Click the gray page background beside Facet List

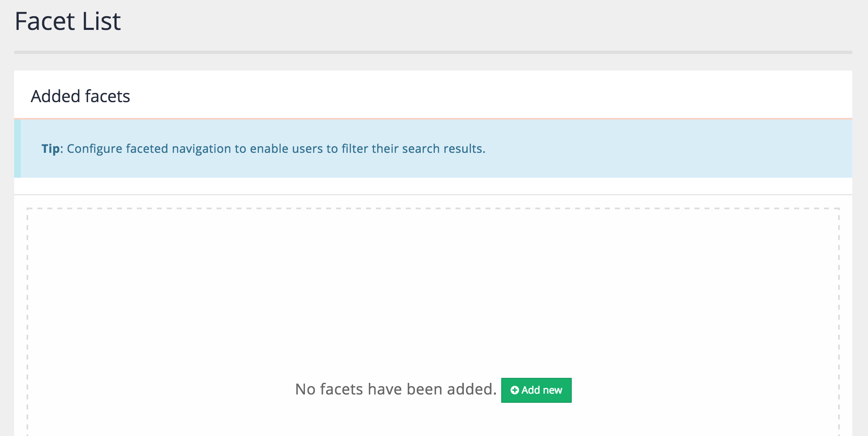[x=498, y=23]
